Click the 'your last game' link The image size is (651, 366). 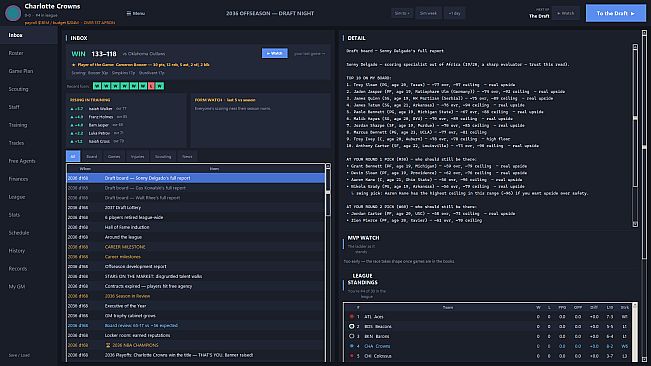point(309,54)
